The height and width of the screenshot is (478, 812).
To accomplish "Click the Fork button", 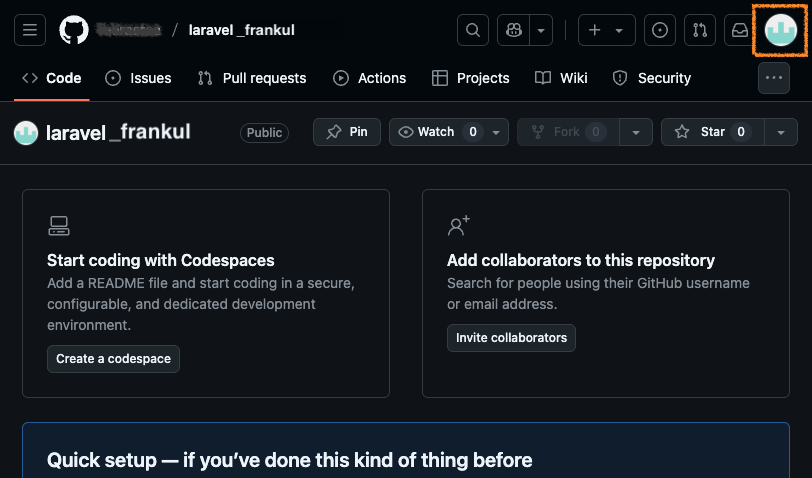I will tap(568, 132).
